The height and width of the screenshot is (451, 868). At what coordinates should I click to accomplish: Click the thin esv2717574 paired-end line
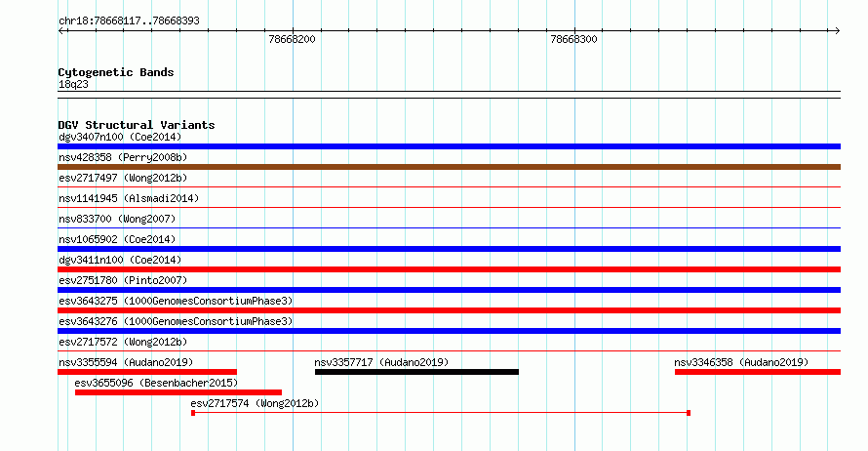[x=441, y=413]
